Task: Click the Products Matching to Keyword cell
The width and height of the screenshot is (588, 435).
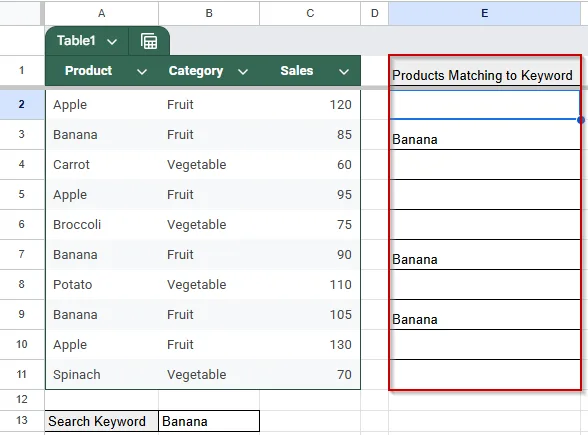Action: click(x=484, y=71)
